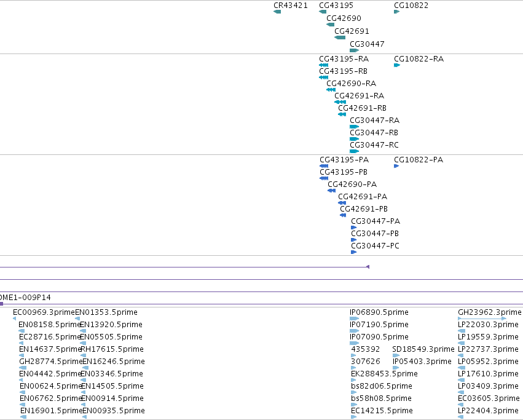The width and height of the screenshot is (523, 420).
Task: Select protein CG42690-PA label
Action: [x=352, y=184]
